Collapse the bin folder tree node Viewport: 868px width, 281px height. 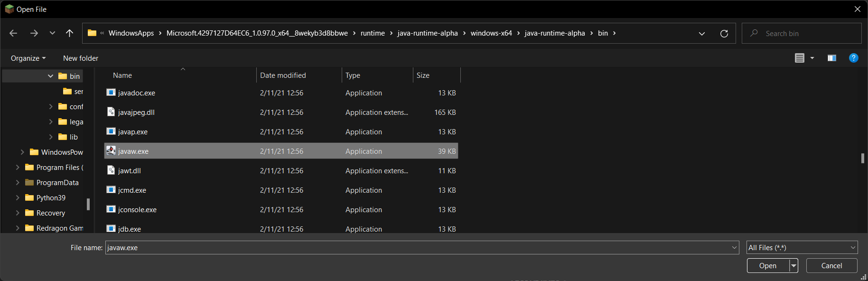tap(50, 76)
